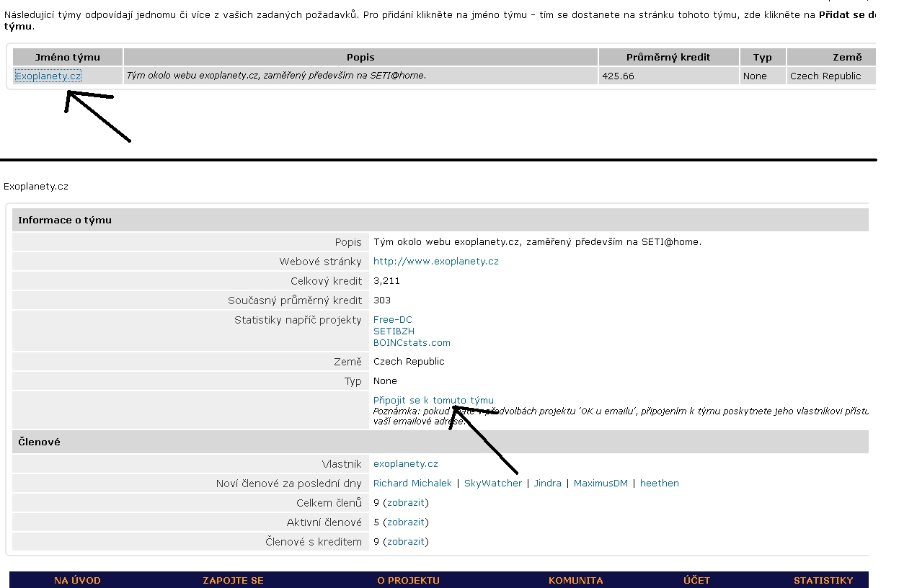Click the 'Celkem členů' row label
Screen dimensions: 917x588
(x=329, y=503)
